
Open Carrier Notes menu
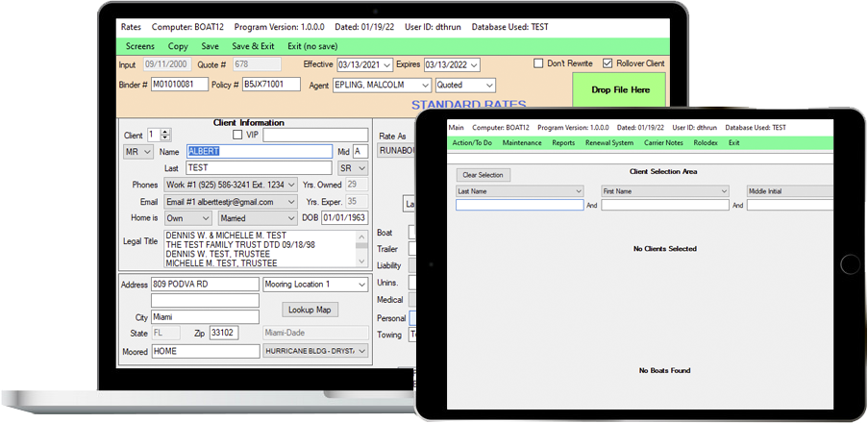(x=663, y=143)
